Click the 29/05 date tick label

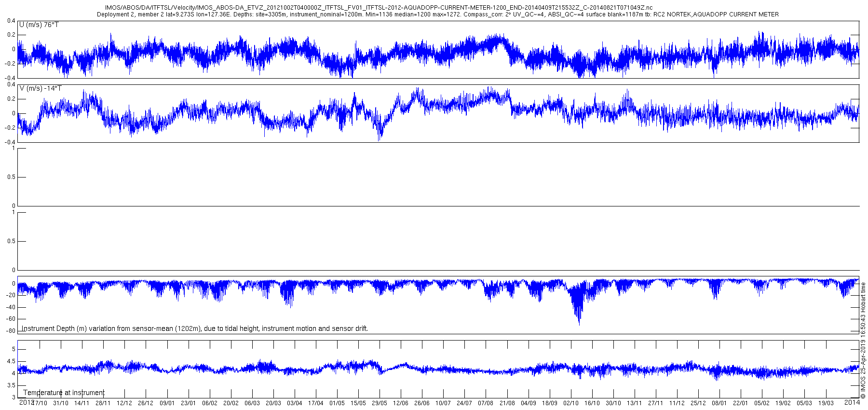point(380,403)
